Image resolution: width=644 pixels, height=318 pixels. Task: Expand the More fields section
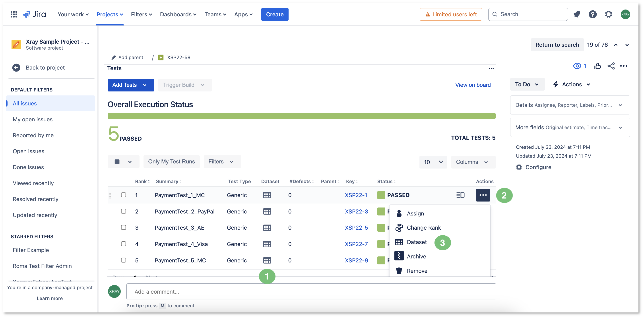click(570, 128)
